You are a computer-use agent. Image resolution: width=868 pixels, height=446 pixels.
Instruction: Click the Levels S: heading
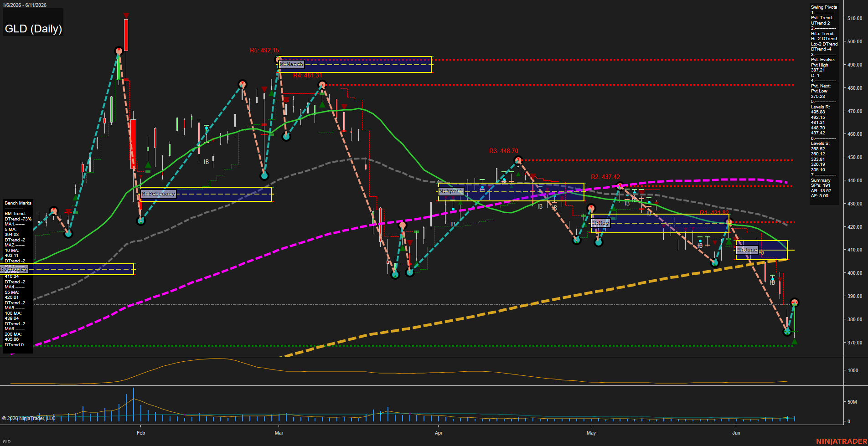(x=820, y=144)
